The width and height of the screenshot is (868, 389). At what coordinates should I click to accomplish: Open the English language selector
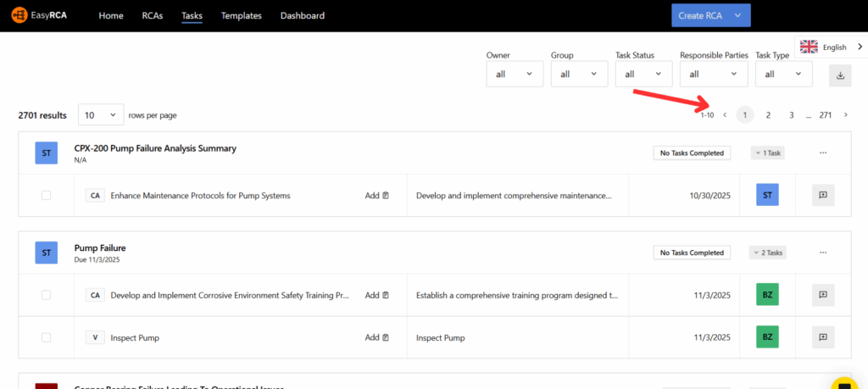[x=830, y=47]
